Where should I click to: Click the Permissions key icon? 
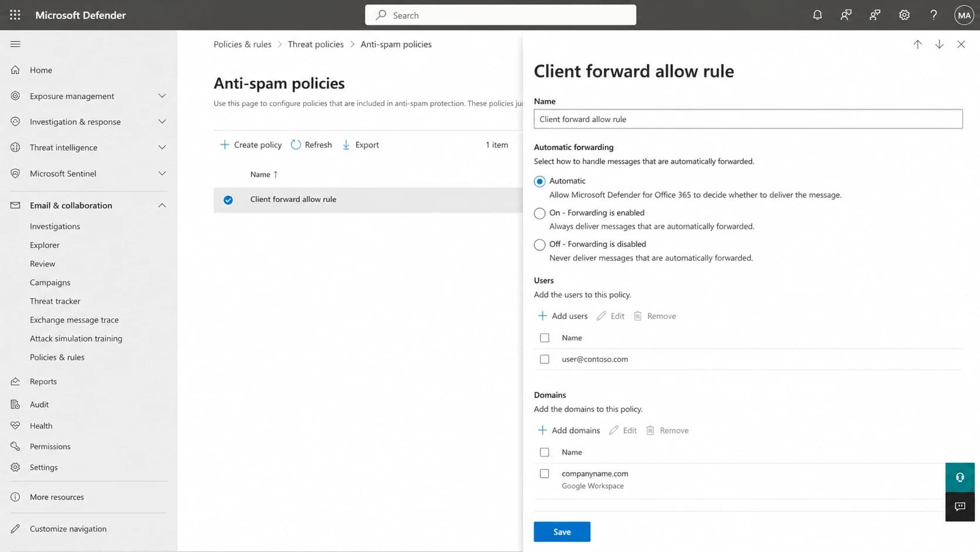coord(15,446)
